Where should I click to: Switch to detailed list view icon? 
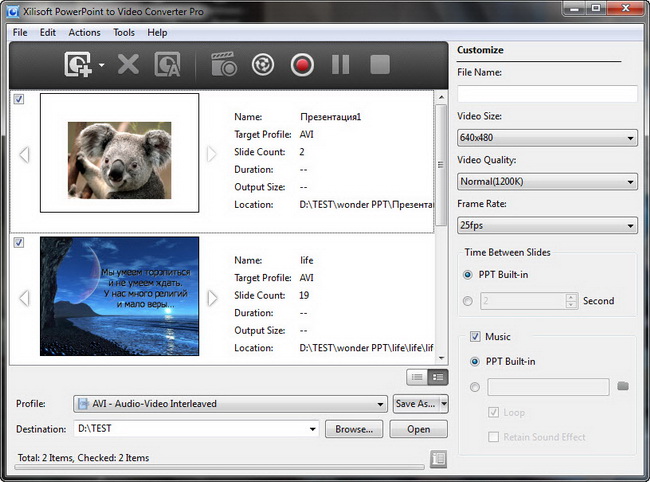tap(437, 377)
